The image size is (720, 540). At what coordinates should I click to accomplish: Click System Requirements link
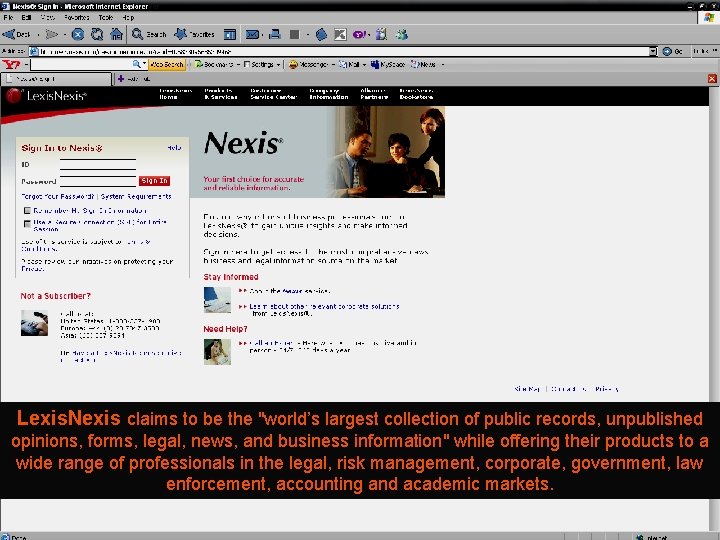pyautogui.click(x=136, y=196)
